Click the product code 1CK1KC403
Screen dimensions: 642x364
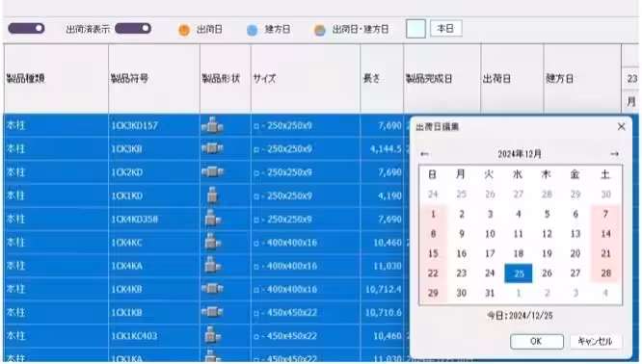134,336
